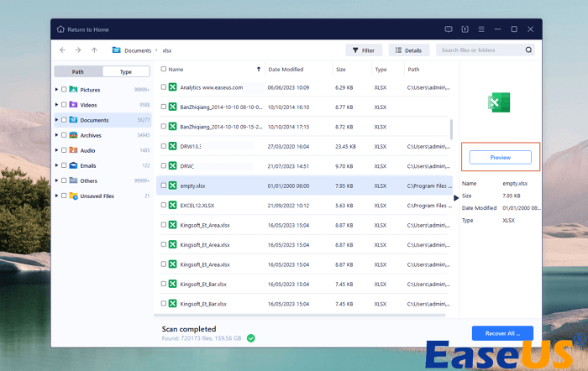Switch to the Path tab
The height and width of the screenshot is (371, 588).
pyautogui.click(x=78, y=72)
